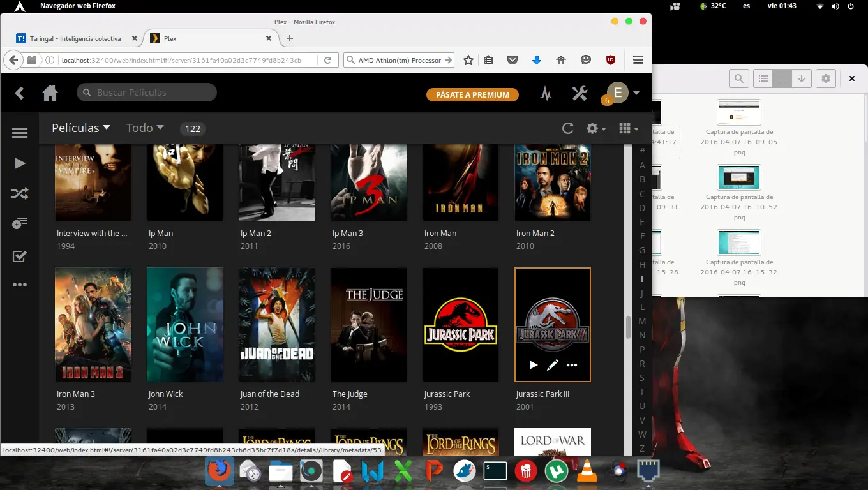Launch VLC from the dock
The height and width of the screenshot is (490, 868).
[x=587, y=471]
